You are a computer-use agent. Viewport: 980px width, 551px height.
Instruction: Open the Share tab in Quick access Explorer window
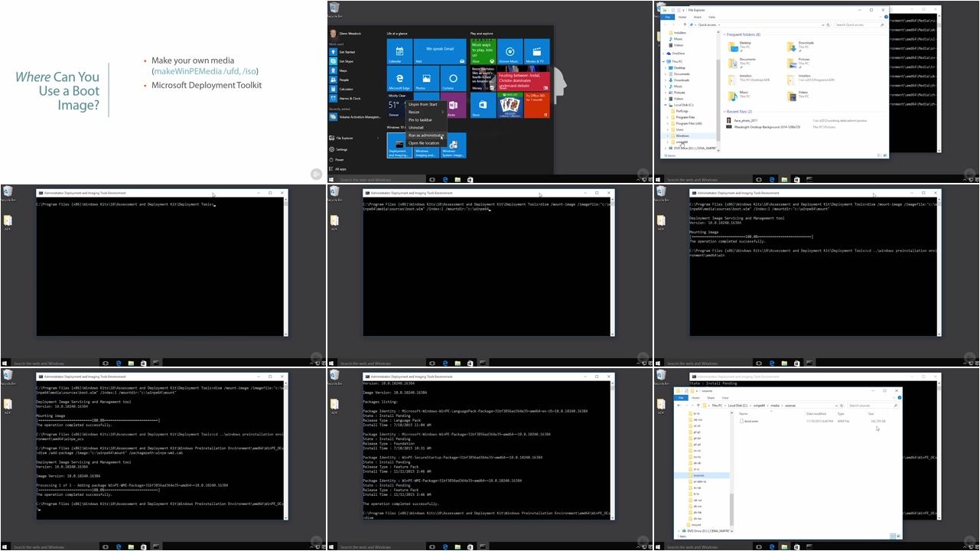click(698, 17)
